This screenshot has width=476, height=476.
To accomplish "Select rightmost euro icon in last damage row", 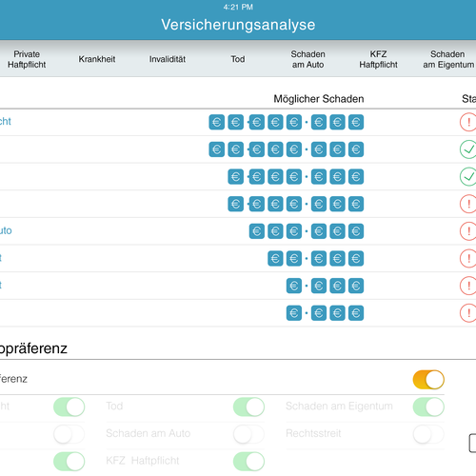I will 356,313.
